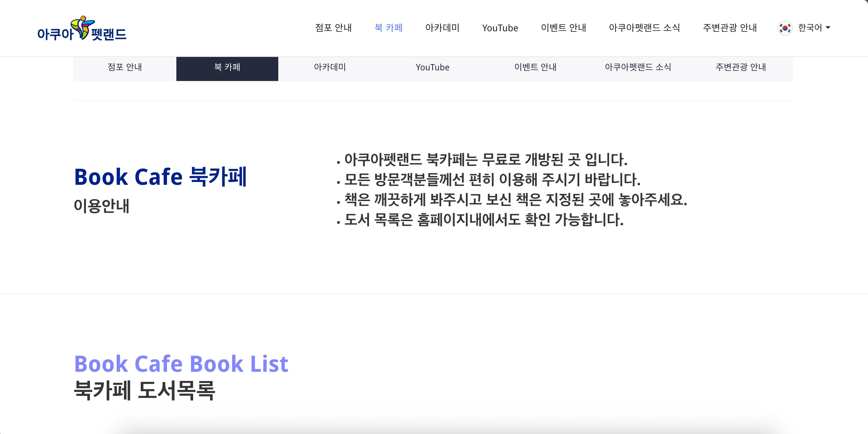Open 아카데미 in top navigation
This screenshot has width=868, height=434.
[442, 28]
